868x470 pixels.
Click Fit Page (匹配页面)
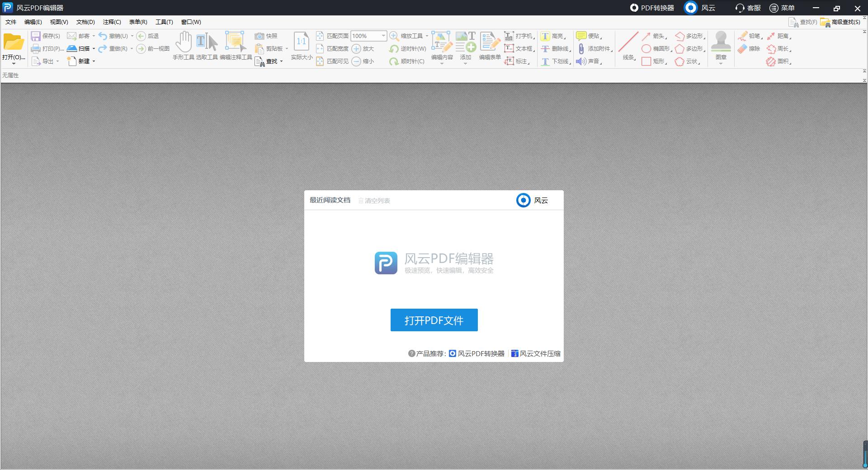[333, 36]
